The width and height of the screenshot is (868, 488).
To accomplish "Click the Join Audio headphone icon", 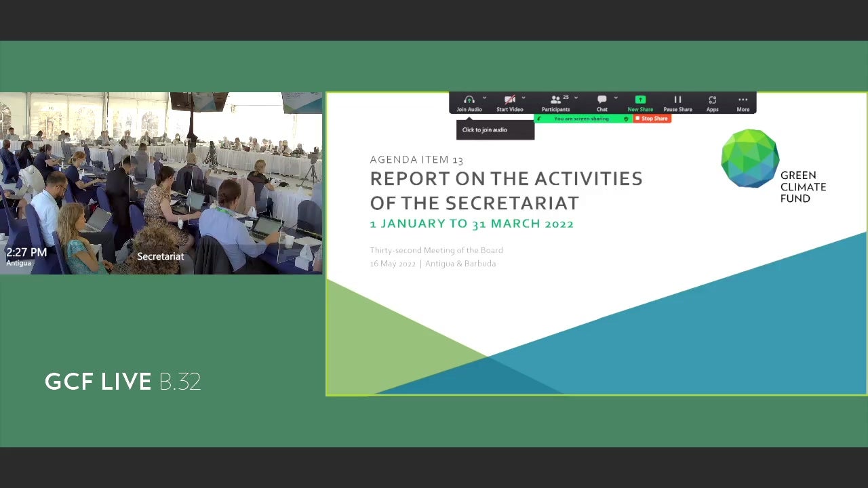I will point(469,100).
